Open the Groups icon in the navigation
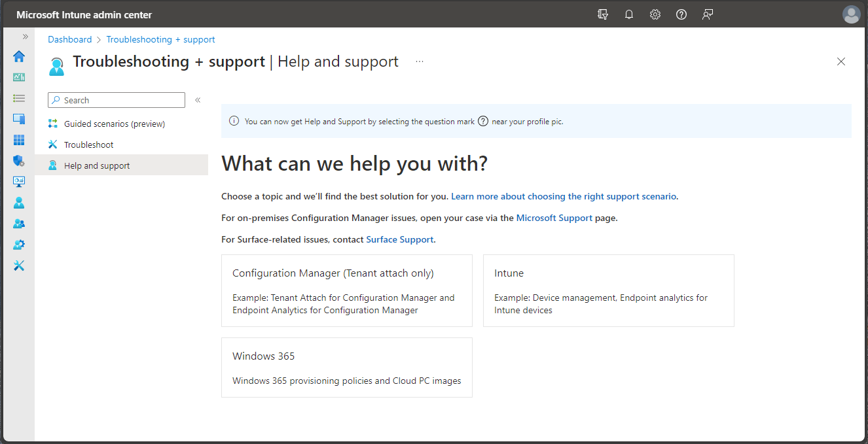The image size is (868, 444). 19,223
